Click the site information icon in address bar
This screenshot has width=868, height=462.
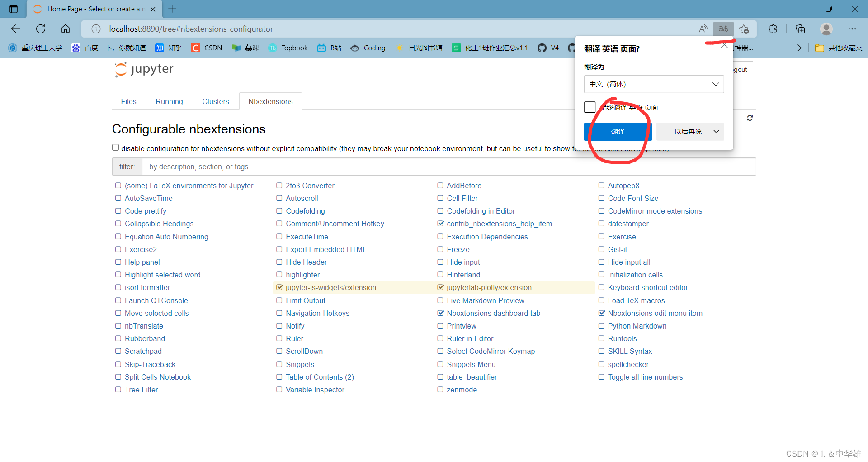tap(96, 29)
